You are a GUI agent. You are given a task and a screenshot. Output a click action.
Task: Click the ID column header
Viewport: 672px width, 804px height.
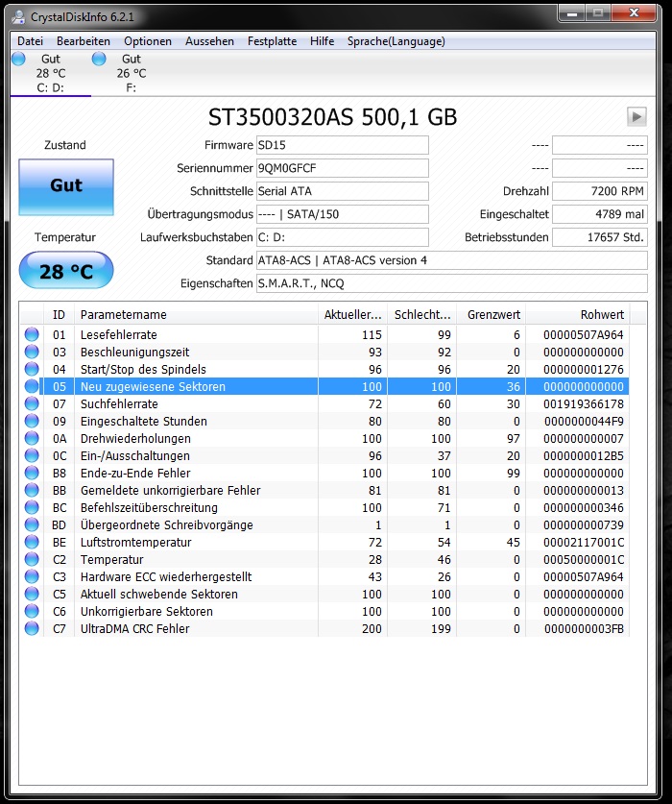click(59, 315)
